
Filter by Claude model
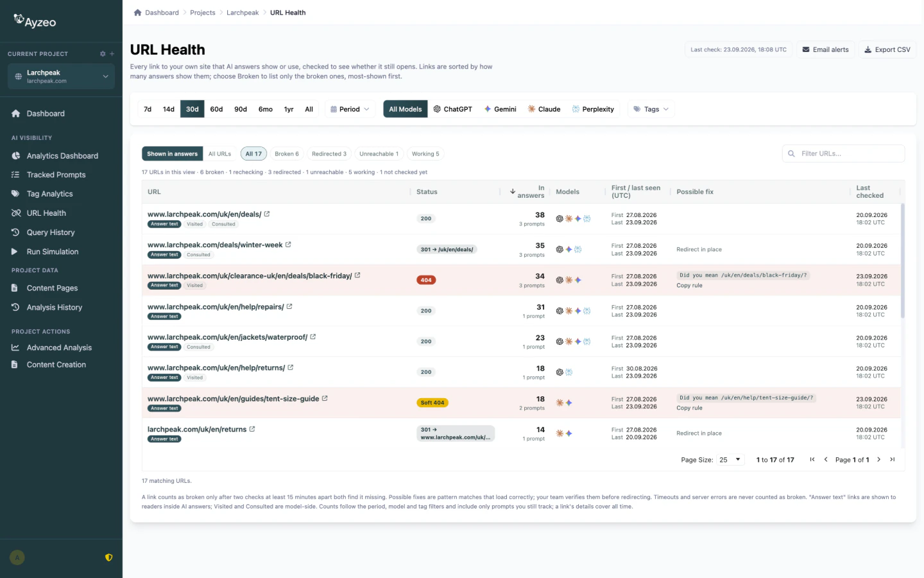click(544, 109)
